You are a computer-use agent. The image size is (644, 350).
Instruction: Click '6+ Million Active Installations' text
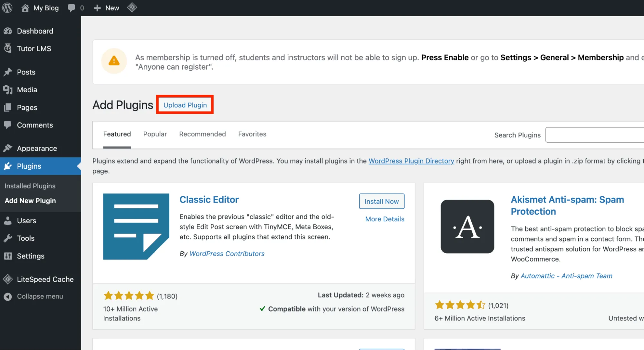[x=480, y=318]
